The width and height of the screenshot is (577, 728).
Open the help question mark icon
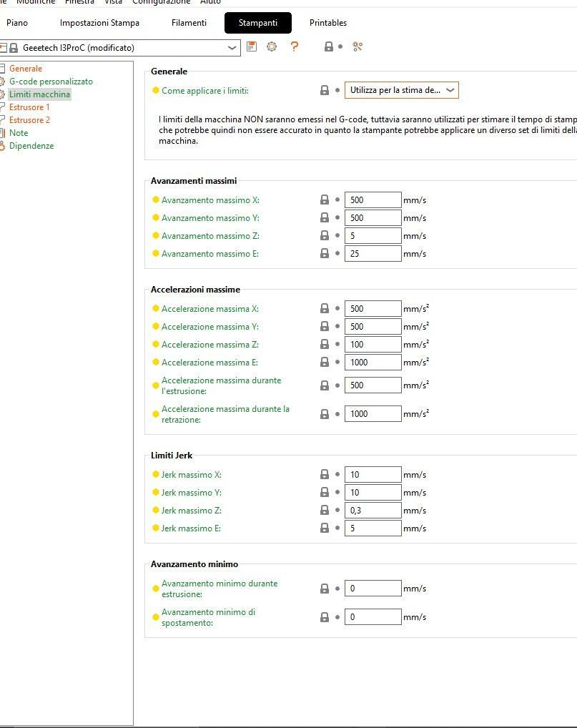coord(294,46)
